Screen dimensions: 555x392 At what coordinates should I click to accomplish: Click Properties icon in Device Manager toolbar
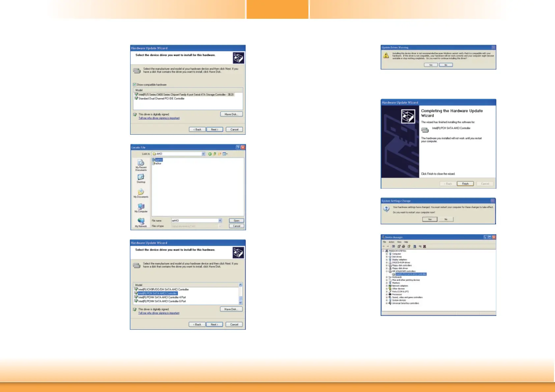(399, 246)
